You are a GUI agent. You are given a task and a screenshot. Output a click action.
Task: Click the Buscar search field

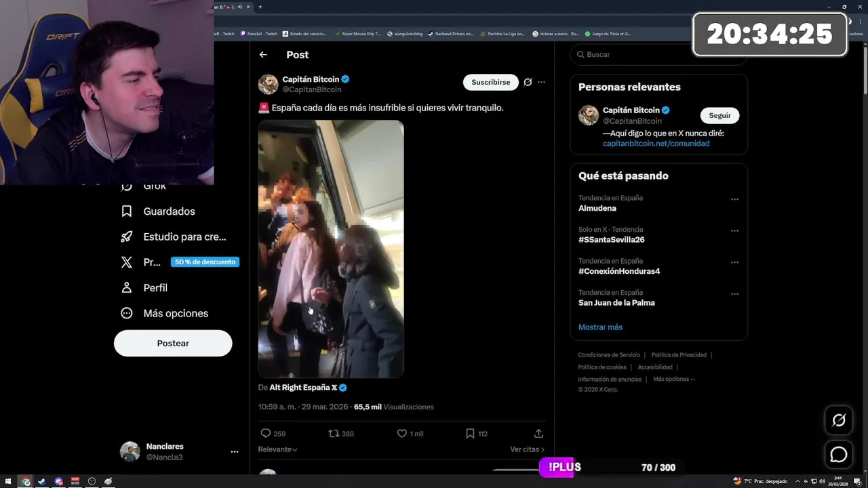(658, 54)
